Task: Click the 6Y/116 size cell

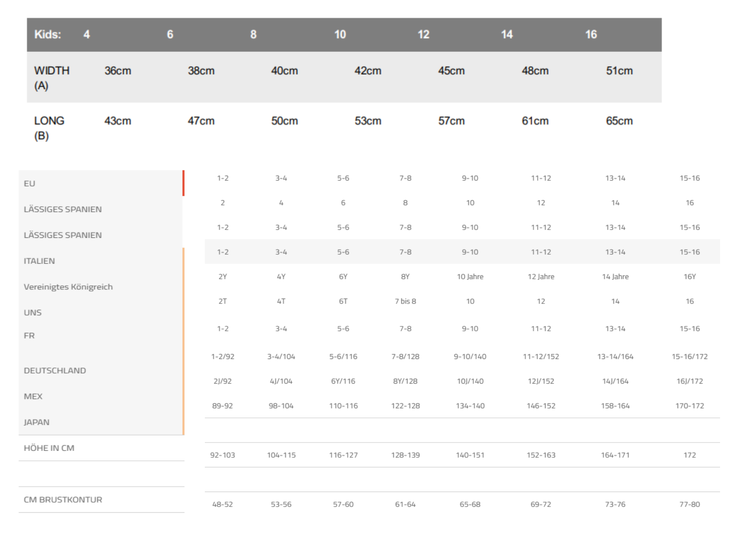Action: click(x=343, y=381)
